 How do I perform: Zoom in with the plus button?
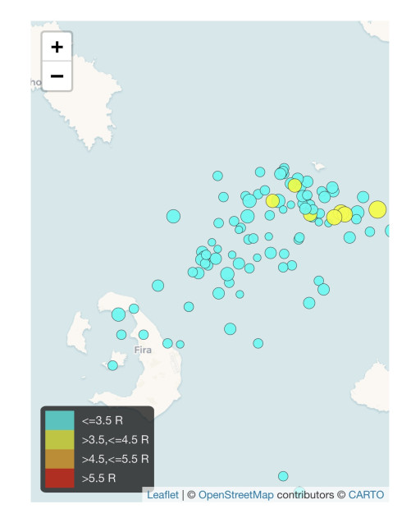pos(57,47)
